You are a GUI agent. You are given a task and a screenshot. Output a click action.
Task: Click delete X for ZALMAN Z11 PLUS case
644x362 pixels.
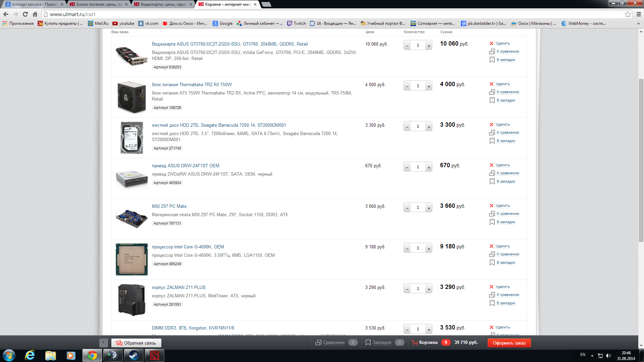[x=491, y=287]
